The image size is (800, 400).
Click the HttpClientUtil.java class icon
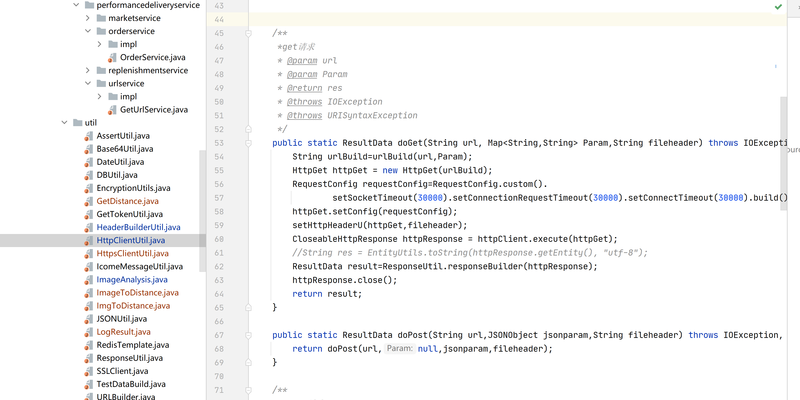[88, 241]
